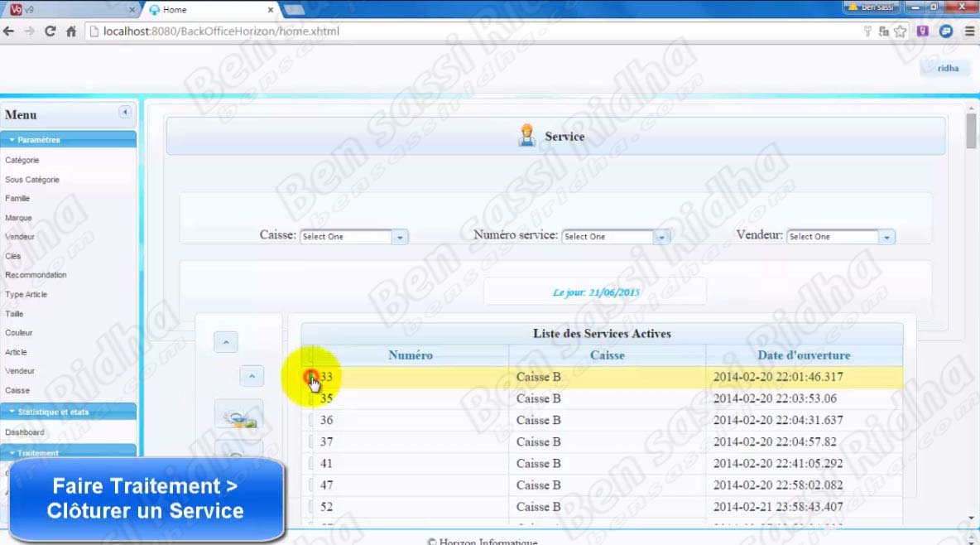Check the box next to service 41
This screenshot has width=980, height=545.
click(312, 464)
